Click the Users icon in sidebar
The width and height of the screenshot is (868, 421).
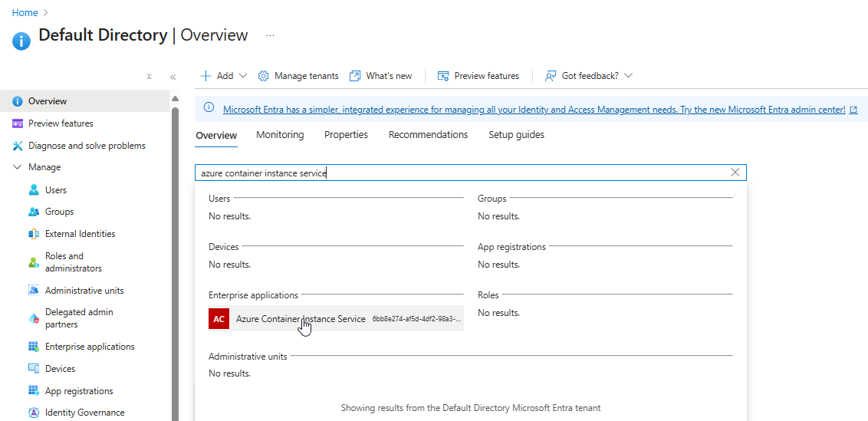[34, 190]
